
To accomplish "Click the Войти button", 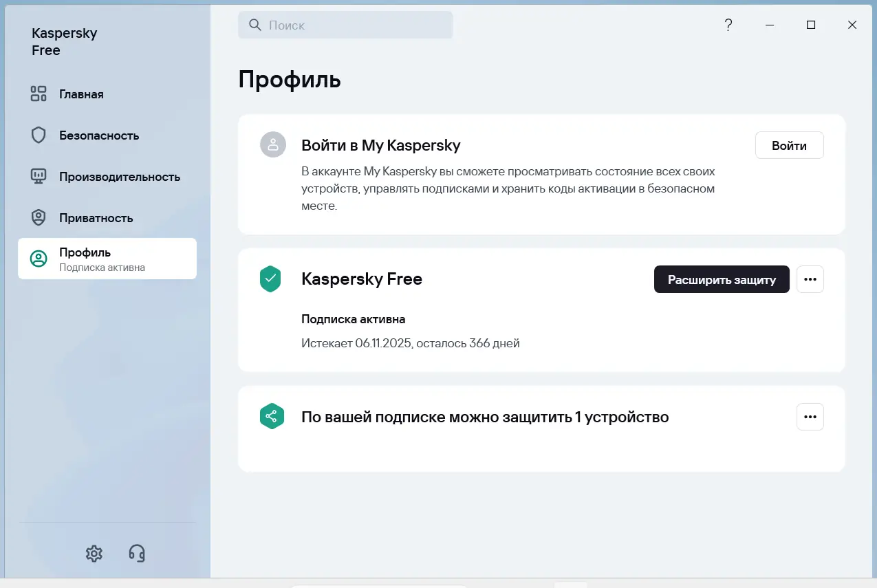I will pyautogui.click(x=789, y=145).
